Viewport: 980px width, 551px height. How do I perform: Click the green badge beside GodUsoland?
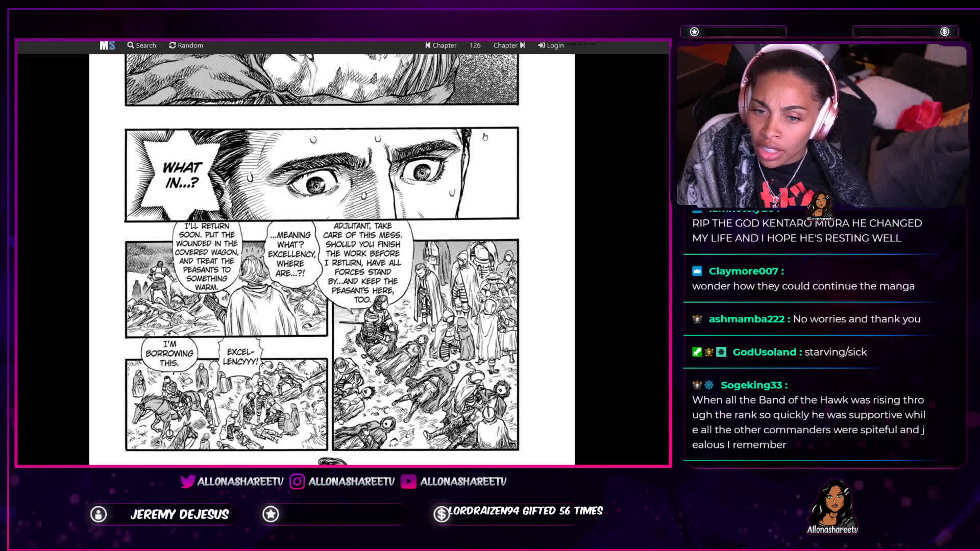point(697,352)
